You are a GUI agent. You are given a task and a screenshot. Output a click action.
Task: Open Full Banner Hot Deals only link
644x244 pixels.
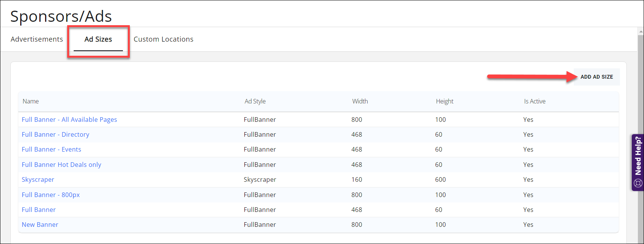pyautogui.click(x=61, y=165)
